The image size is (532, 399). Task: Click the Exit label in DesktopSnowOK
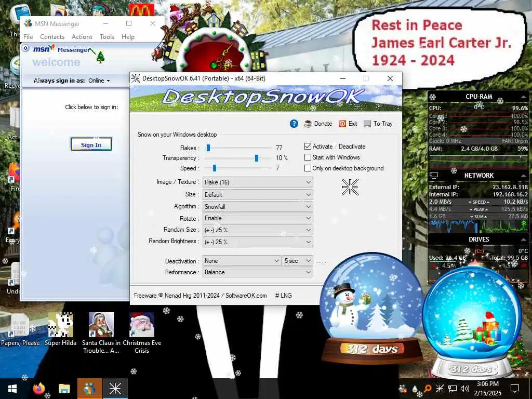[353, 124]
